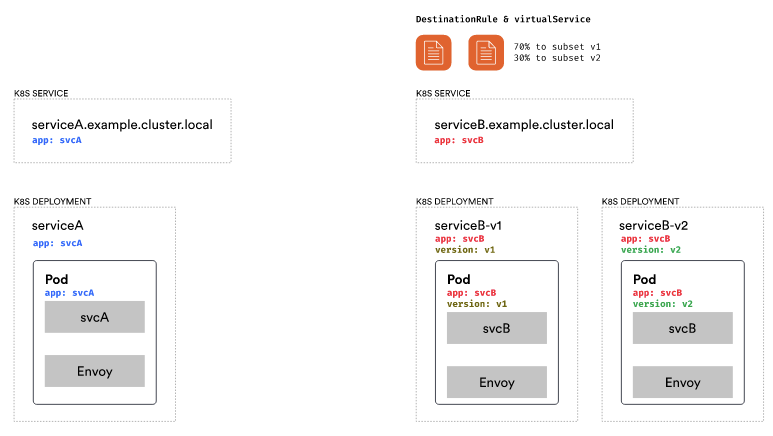Select the svcA container box
Screen dimensions: 773x436
(x=95, y=317)
